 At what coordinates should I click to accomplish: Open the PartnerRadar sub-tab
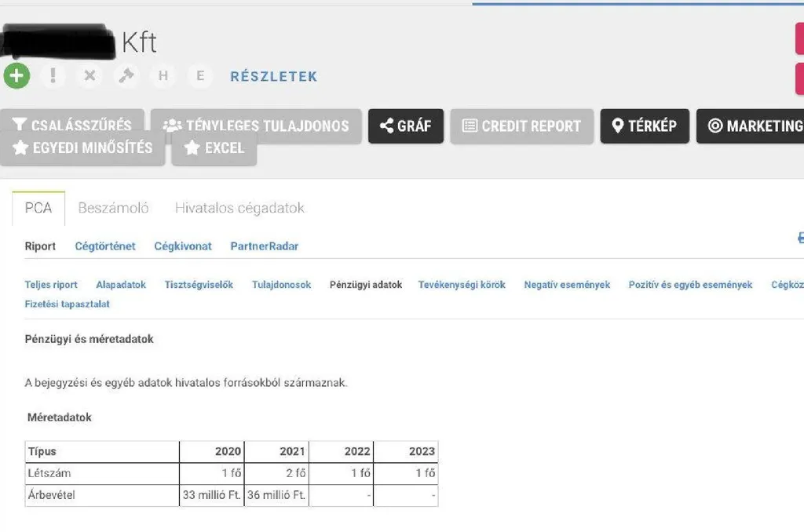click(264, 246)
